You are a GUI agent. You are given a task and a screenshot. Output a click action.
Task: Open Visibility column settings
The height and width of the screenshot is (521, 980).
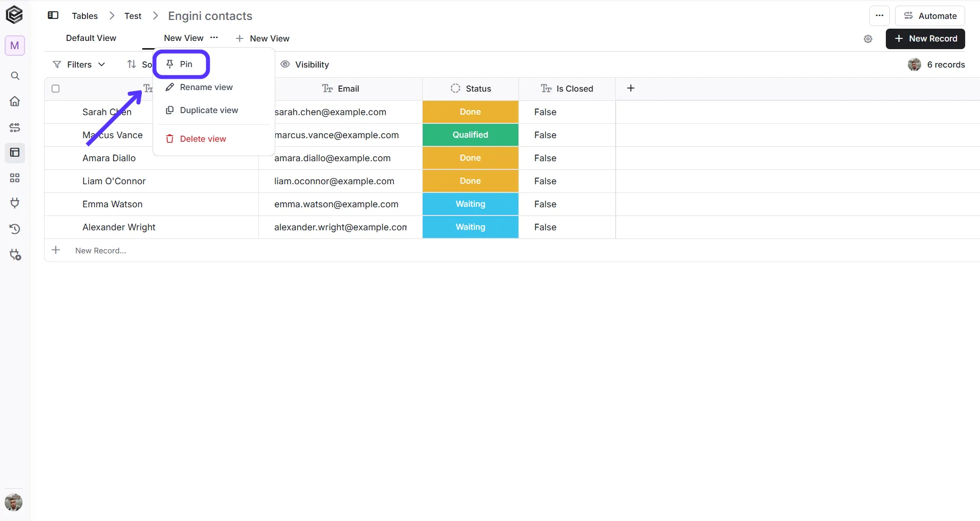tap(305, 64)
